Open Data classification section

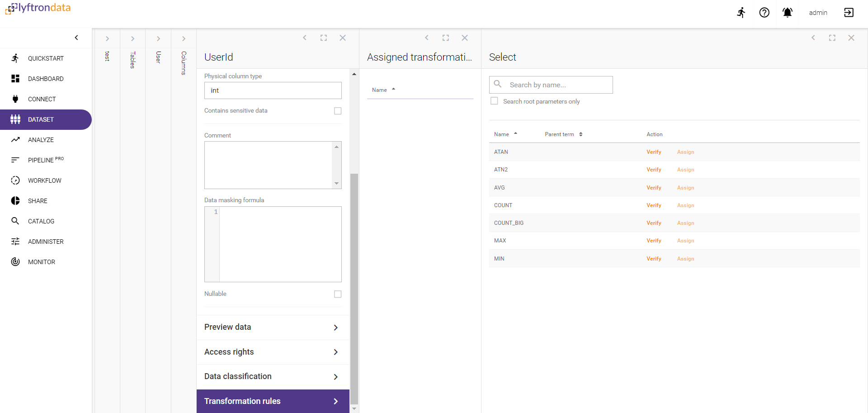tap(273, 376)
